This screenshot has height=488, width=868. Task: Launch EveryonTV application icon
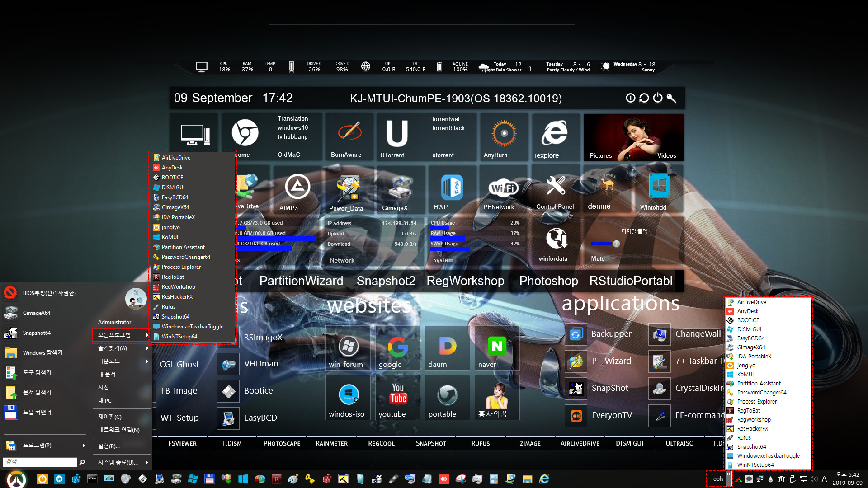576,416
